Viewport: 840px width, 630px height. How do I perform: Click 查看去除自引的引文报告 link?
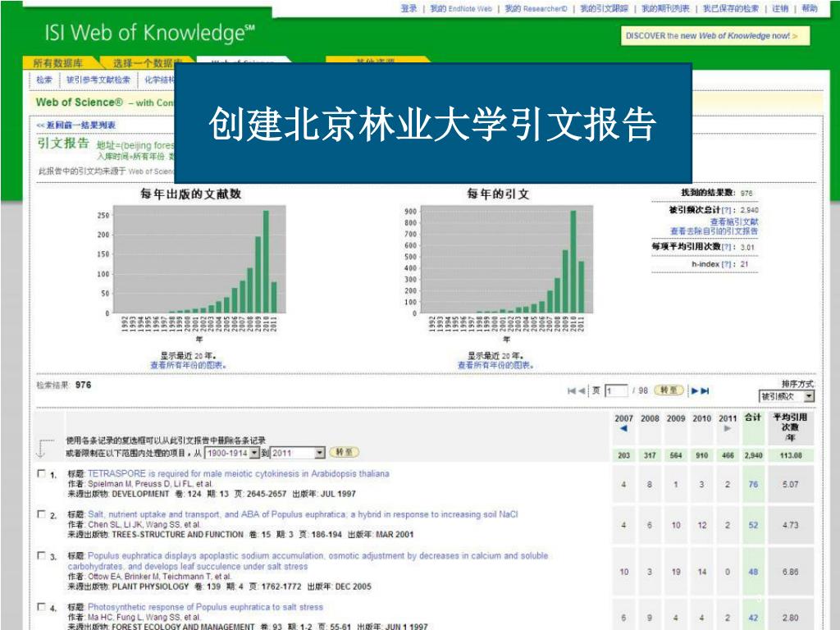714,231
